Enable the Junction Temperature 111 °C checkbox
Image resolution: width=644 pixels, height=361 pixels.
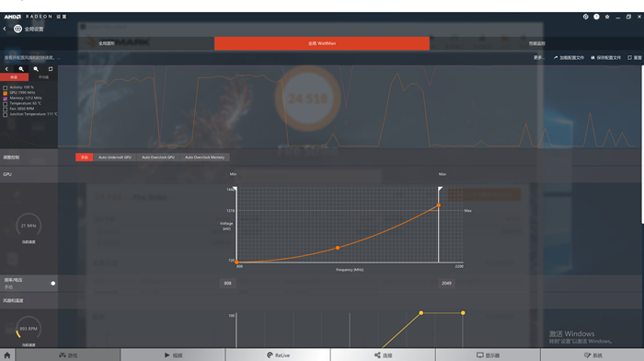(5, 114)
